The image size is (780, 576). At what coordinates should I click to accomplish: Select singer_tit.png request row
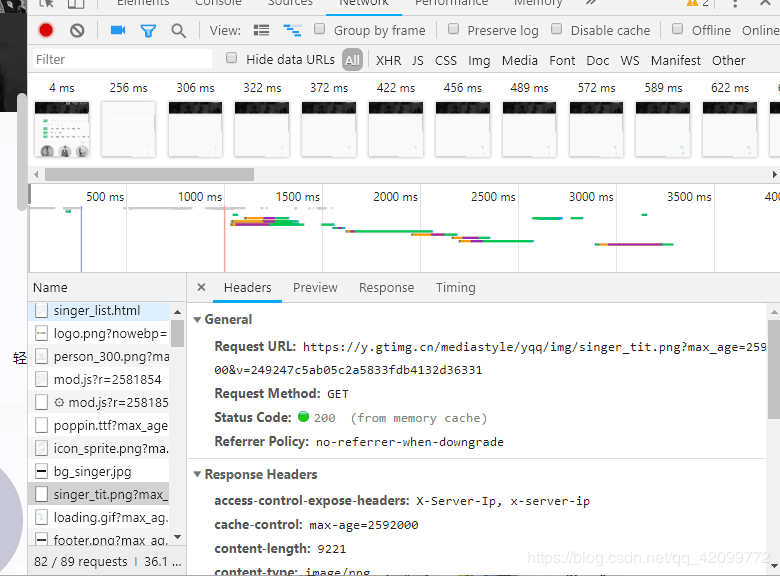[99, 494]
